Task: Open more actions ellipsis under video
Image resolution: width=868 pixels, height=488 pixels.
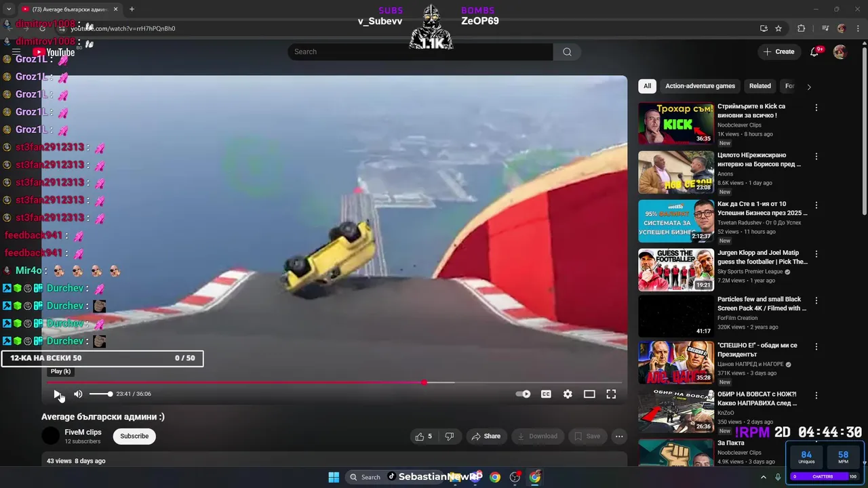Action: click(619, 436)
